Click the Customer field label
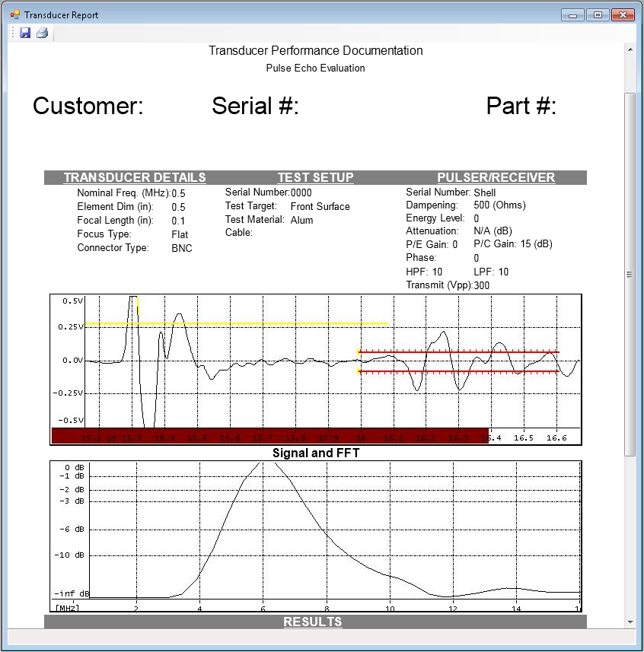 pyautogui.click(x=88, y=106)
